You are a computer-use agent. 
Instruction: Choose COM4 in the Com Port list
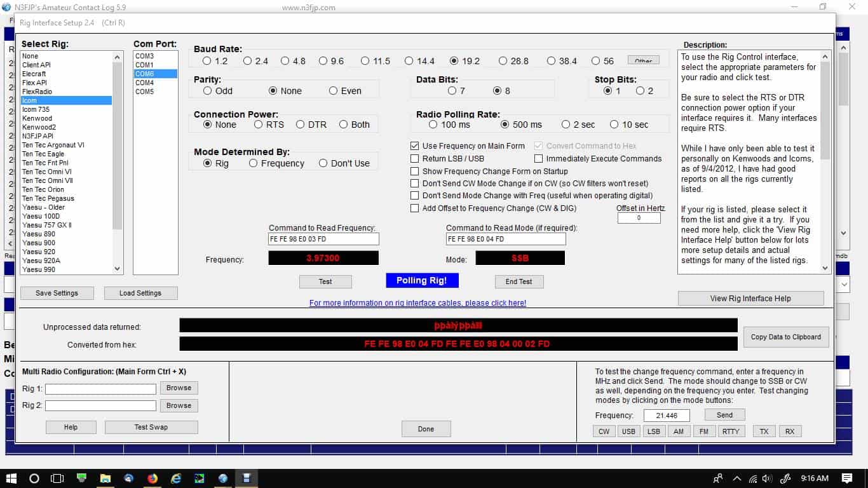[x=144, y=83]
